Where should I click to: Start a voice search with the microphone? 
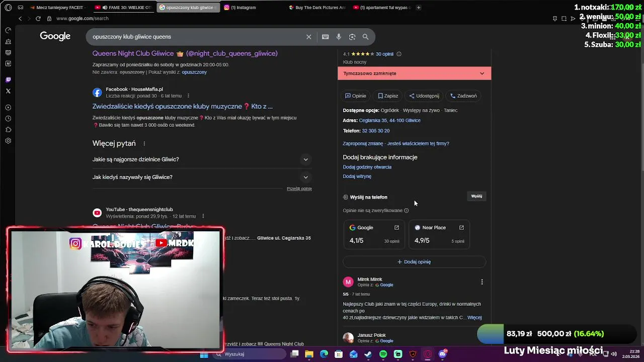(x=339, y=37)
